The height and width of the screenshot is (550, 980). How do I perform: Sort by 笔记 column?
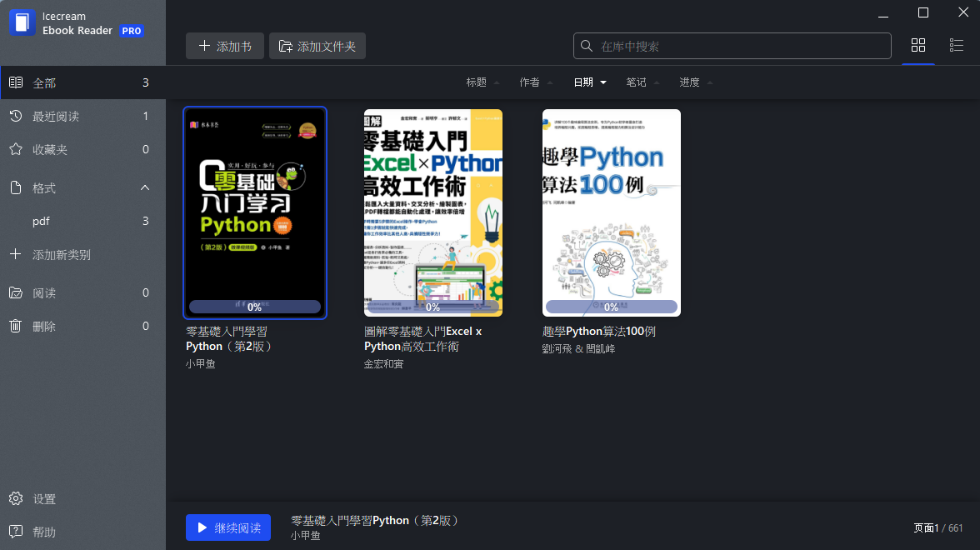coord(642,82)
